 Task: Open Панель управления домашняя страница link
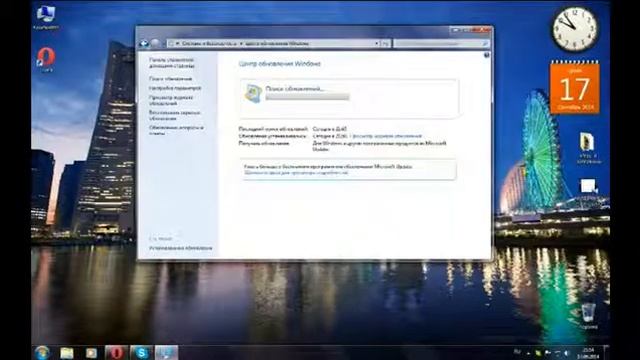(171, 63)
